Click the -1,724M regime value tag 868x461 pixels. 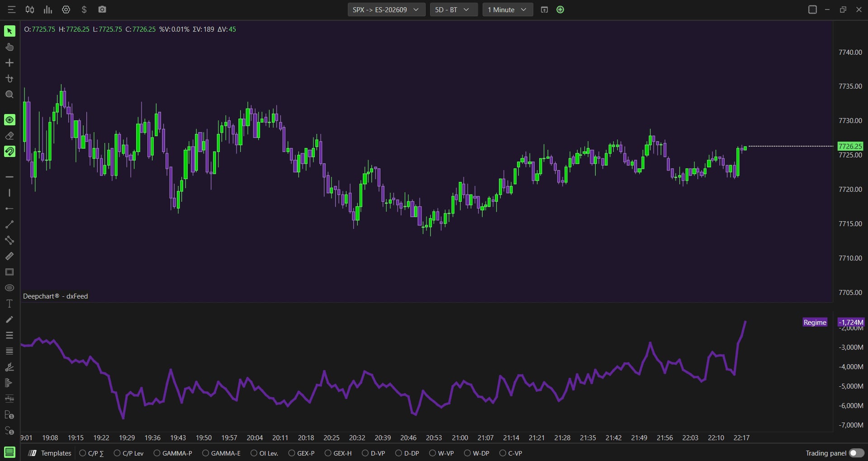tap(851, 322)
